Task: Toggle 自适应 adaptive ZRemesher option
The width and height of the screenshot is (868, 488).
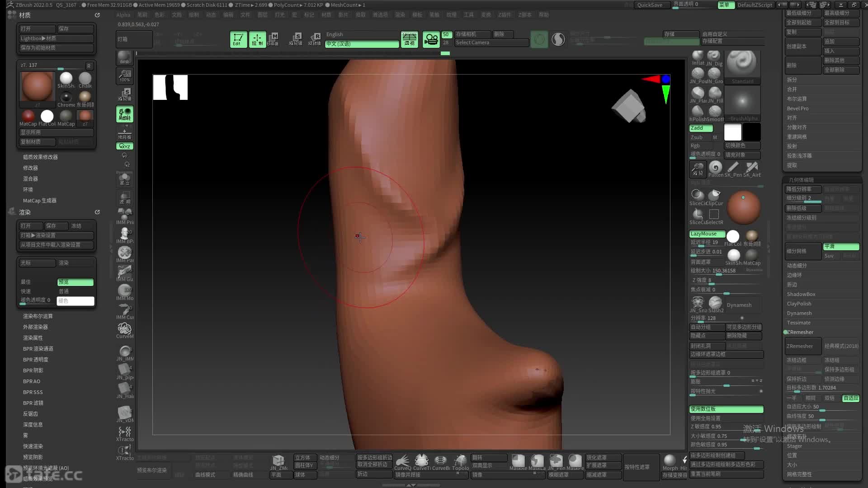Action: coord(850,398)
